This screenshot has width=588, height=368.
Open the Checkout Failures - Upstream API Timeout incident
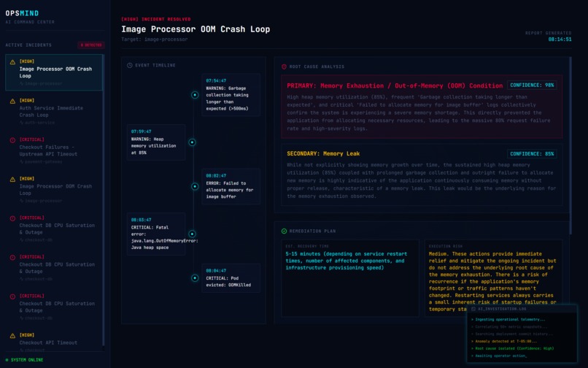54,150
